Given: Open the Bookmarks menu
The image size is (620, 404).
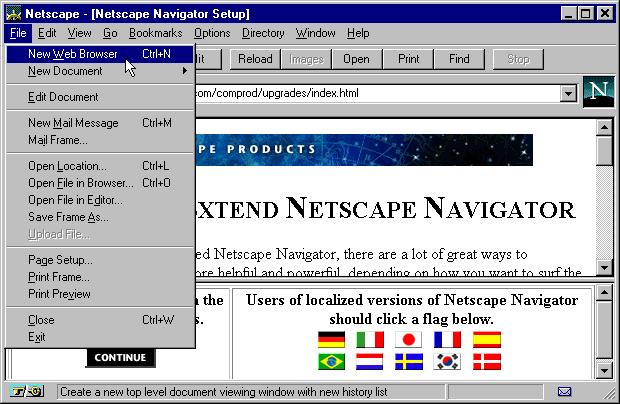Looking at the screenshot, I should click(155, 33).
